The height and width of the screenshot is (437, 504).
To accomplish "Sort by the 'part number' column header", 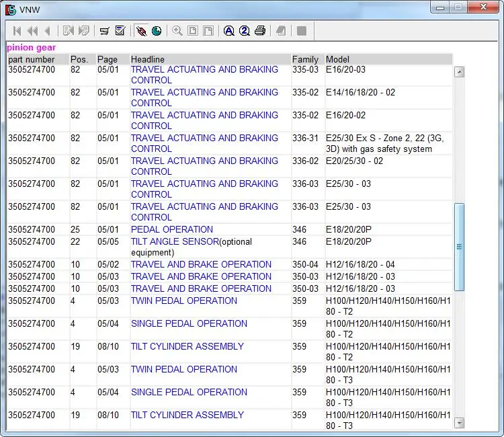I will point(31,59).
